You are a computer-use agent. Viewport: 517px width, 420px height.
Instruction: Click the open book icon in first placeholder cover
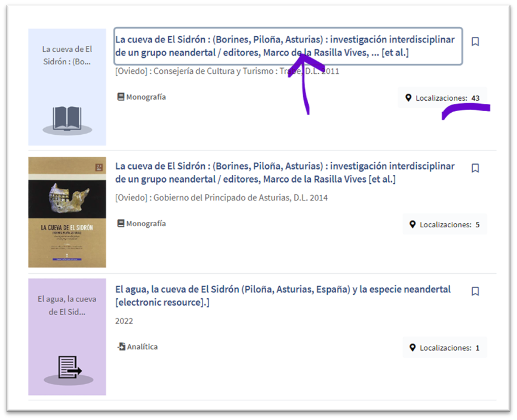click(67, 119)
